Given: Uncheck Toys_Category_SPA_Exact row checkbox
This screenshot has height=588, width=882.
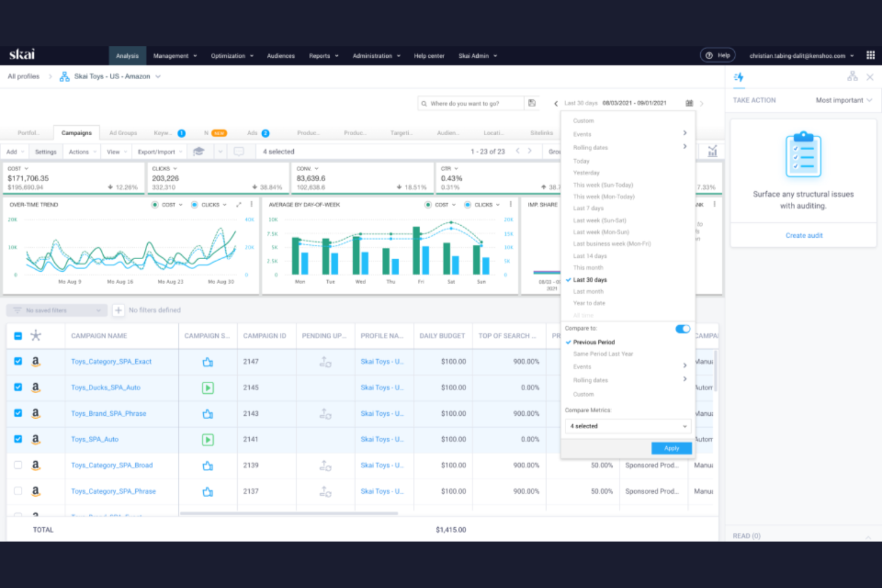Looking at the screenshot, I should (18, 362).
